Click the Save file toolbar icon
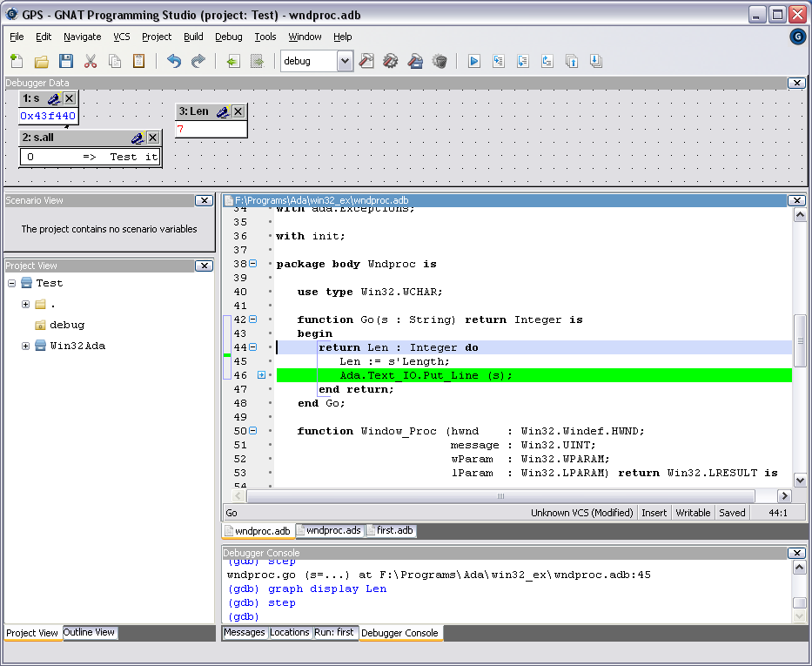 66,61
